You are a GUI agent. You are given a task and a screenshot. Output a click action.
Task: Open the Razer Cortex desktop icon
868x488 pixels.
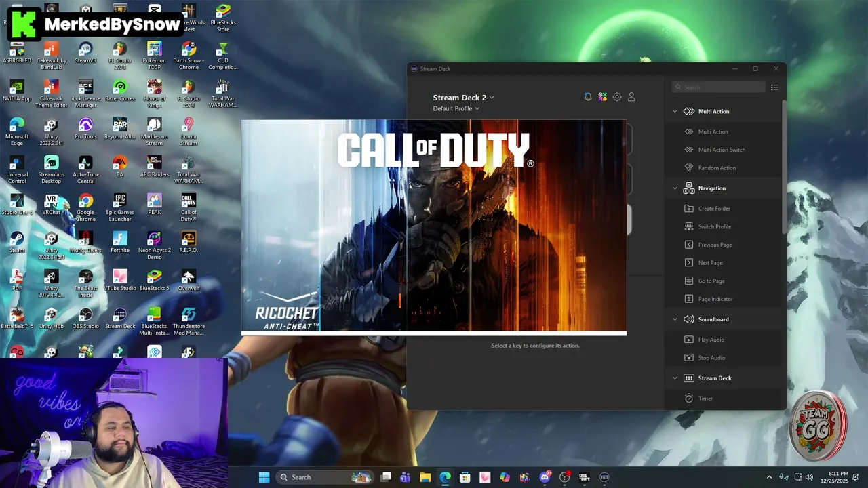click(120, 91)
